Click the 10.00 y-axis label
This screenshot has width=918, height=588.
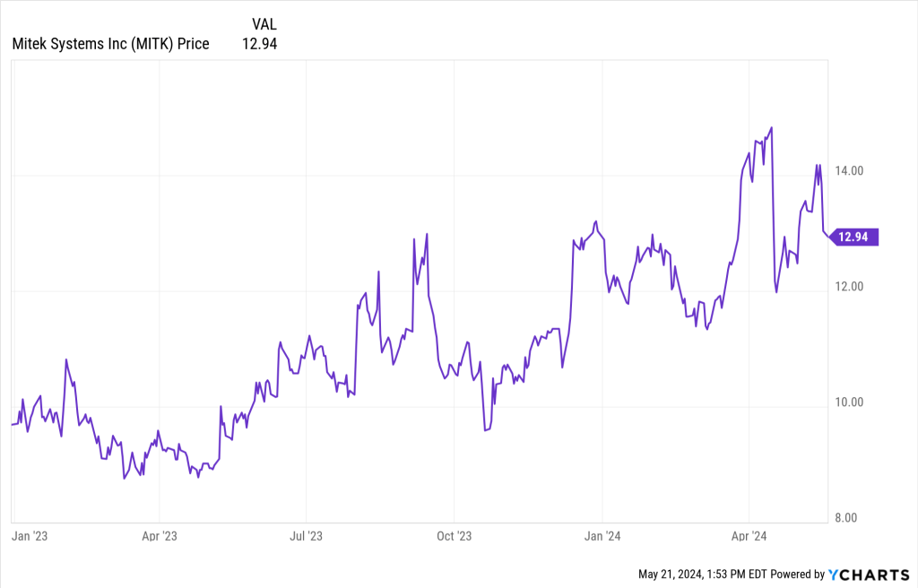848,402
